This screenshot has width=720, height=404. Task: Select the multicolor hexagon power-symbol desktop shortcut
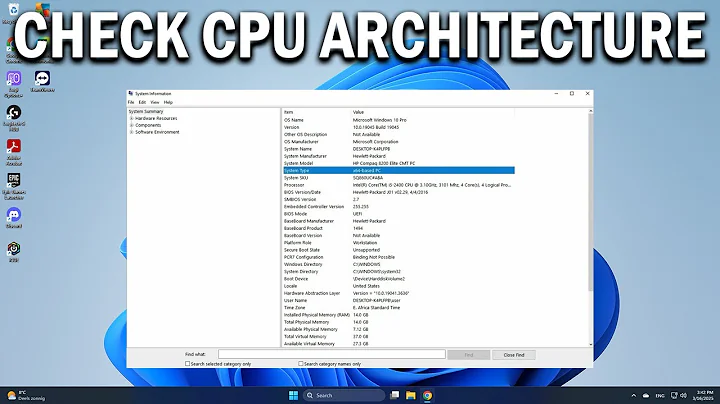click(14, 252)
